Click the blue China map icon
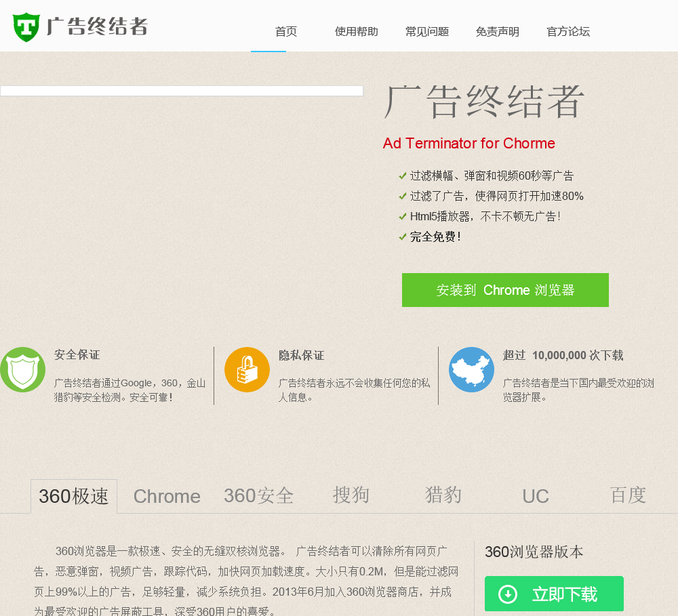Image resolution: width=678 pixels, height=616 pixels. [471, 369]
